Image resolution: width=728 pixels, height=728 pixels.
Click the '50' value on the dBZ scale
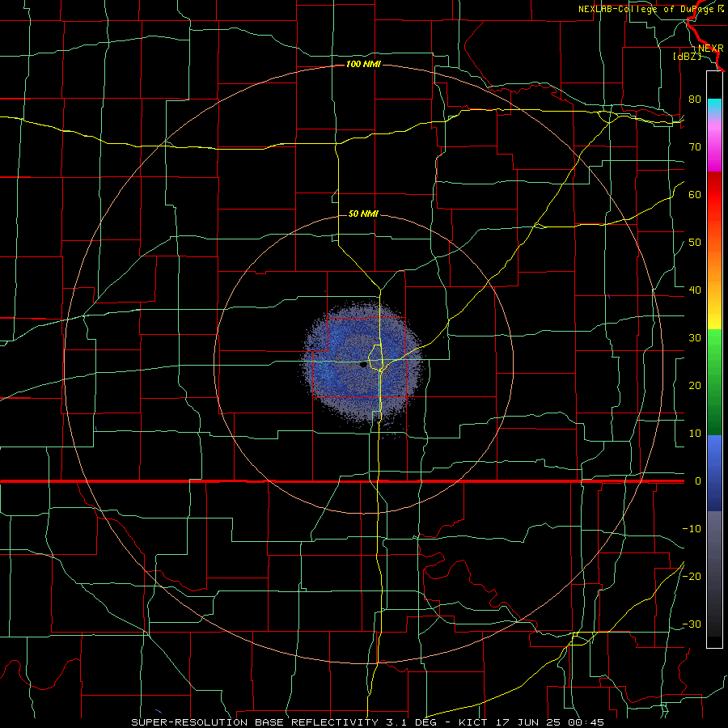coord(695,243)
